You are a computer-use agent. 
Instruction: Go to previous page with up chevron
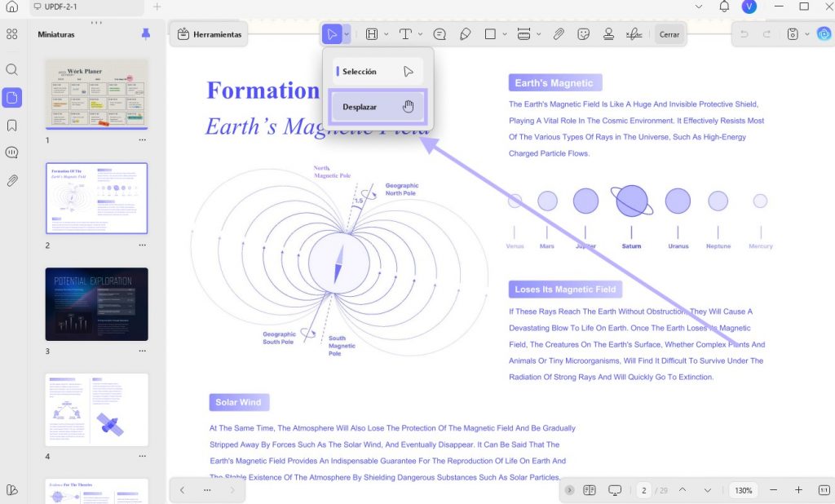point(683,489)
